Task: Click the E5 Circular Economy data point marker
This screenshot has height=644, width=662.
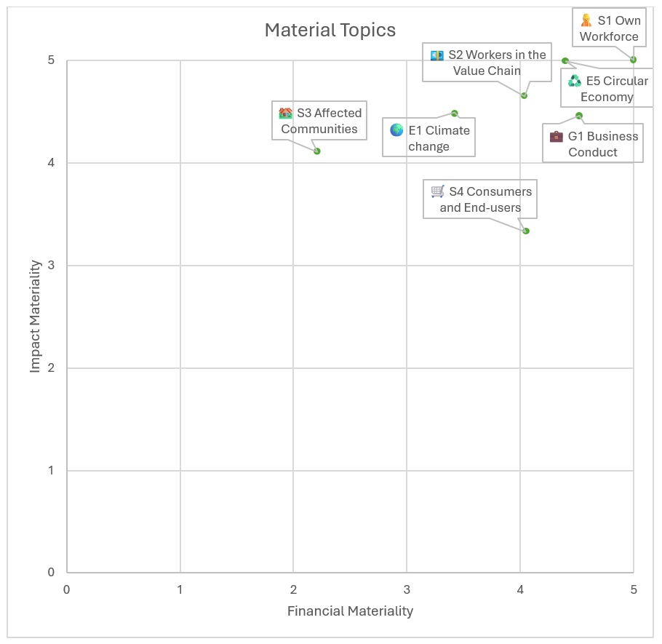Action: (x=565, y=60)
